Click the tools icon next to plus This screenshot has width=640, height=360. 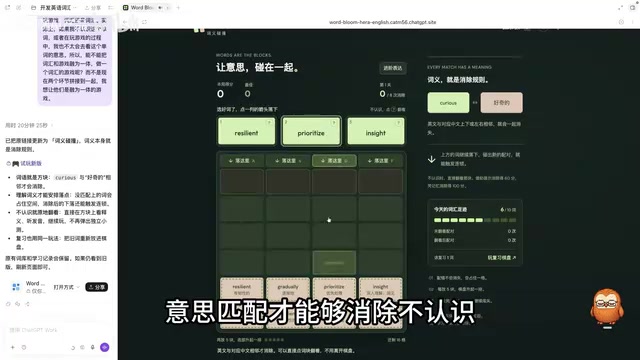[24, 347]
